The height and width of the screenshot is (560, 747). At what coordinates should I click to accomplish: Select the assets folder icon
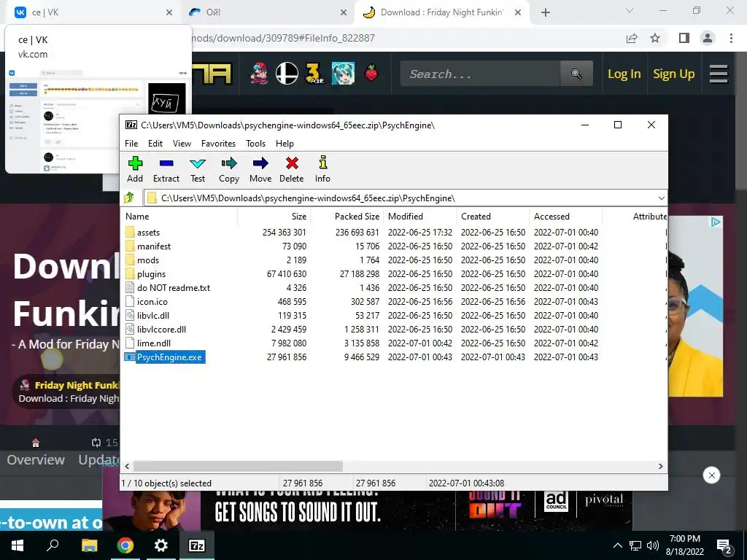pos(130,233)
